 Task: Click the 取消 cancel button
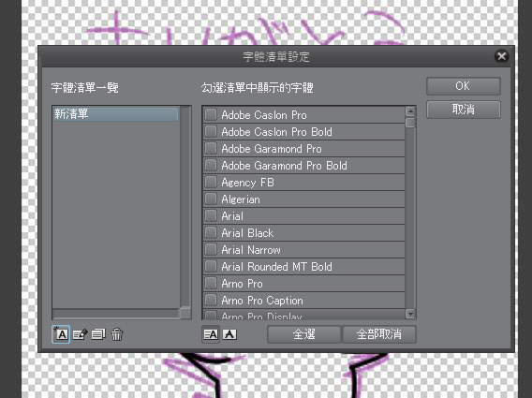pyautogui.click(x=463, y=110)
